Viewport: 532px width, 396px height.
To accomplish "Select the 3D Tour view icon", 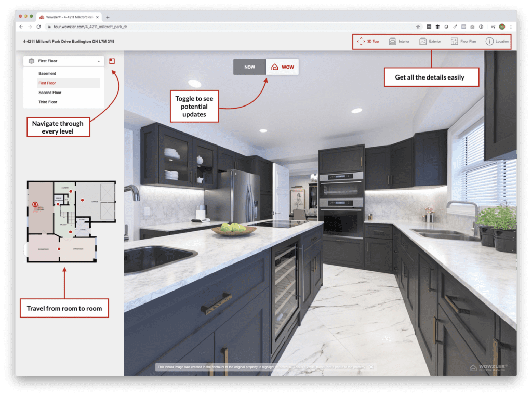I will (362, 42).
